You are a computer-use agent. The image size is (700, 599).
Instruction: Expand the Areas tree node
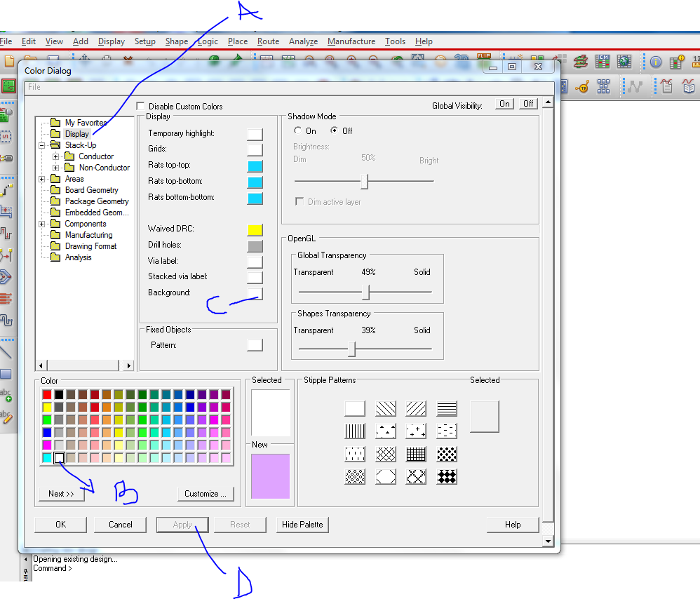[41, 179]
